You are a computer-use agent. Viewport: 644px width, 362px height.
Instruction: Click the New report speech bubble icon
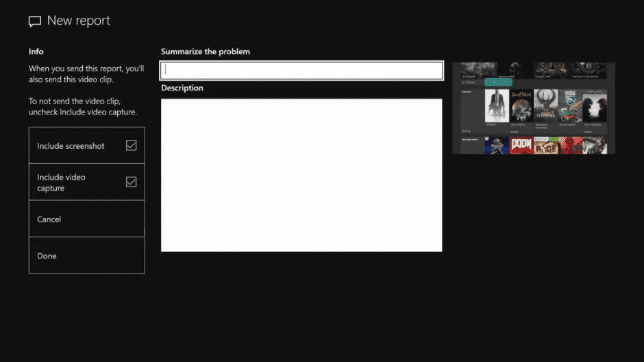coord(35,21)
